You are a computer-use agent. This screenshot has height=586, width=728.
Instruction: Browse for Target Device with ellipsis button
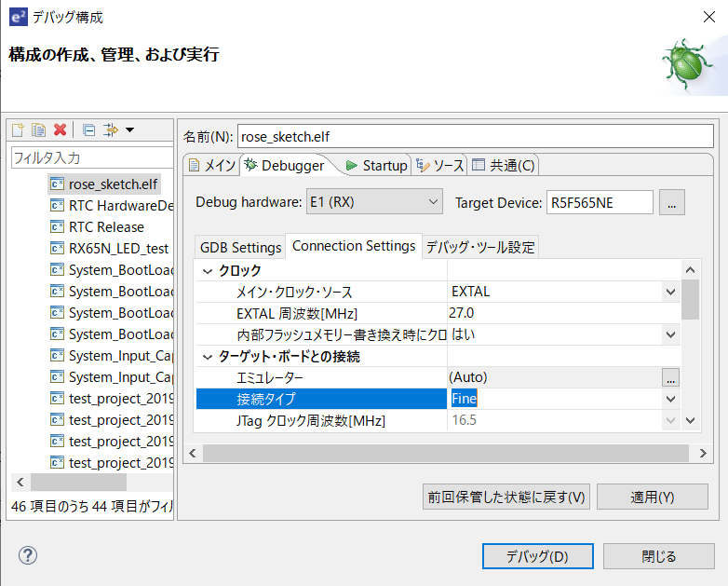[671, 202]
